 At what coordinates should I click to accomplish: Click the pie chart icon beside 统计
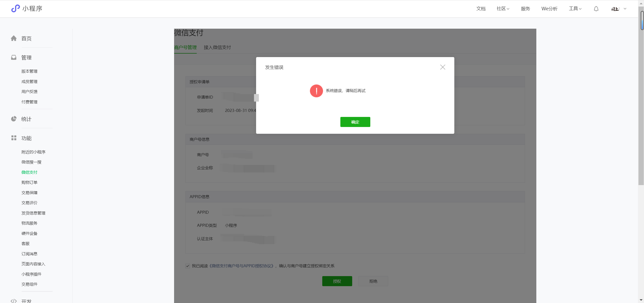[x=14, y=119]
